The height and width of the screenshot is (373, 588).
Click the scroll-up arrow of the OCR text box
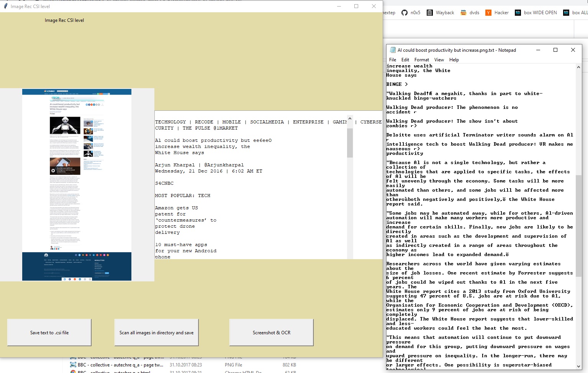coord(350,119)
